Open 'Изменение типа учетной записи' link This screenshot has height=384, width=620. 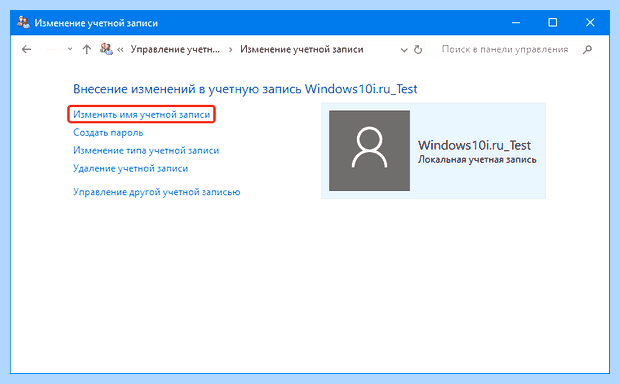pyautogui.click(x=146, y=151)
